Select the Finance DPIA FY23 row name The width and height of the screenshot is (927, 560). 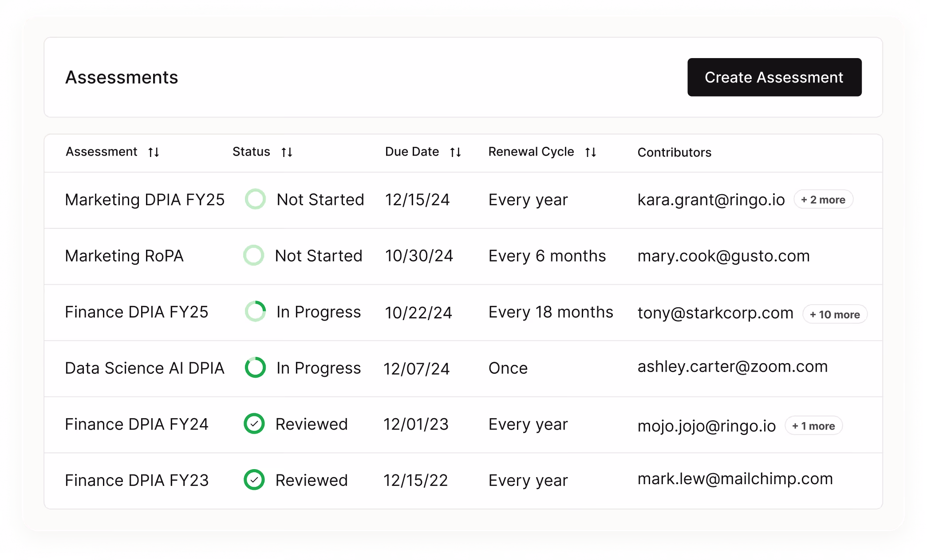click(x=137, y=480)
